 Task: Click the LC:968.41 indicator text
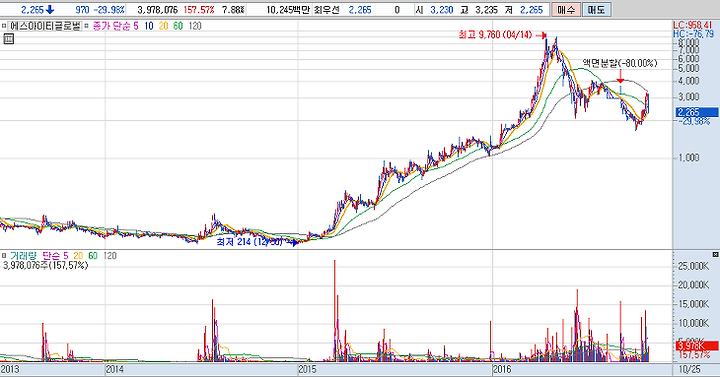692,26
